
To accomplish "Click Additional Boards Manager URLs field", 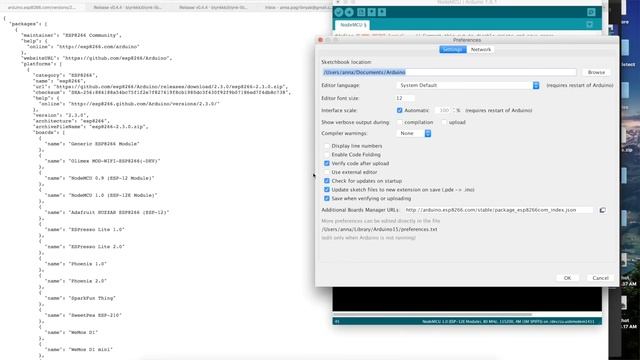I will coord(498,210).
